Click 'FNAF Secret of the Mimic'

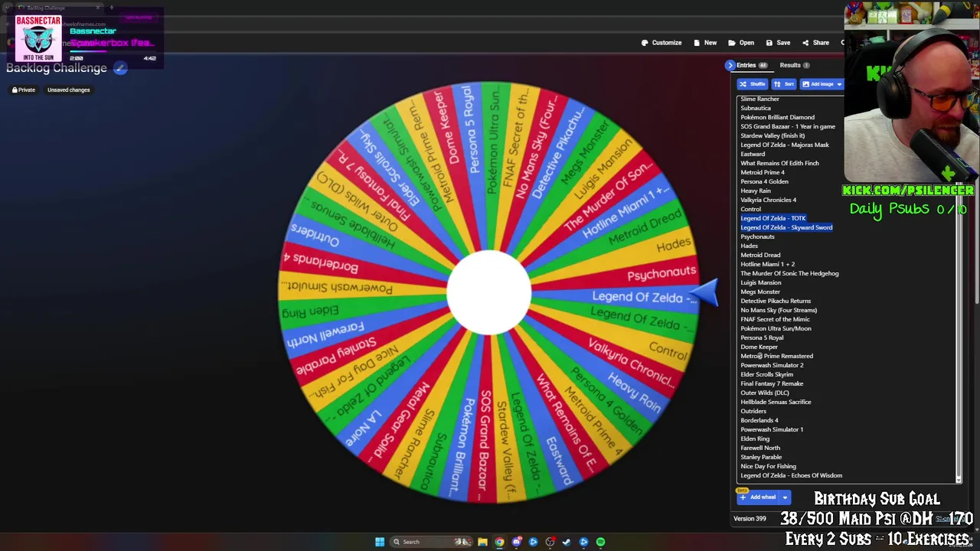pyautogui.click(x=775, y=319)
